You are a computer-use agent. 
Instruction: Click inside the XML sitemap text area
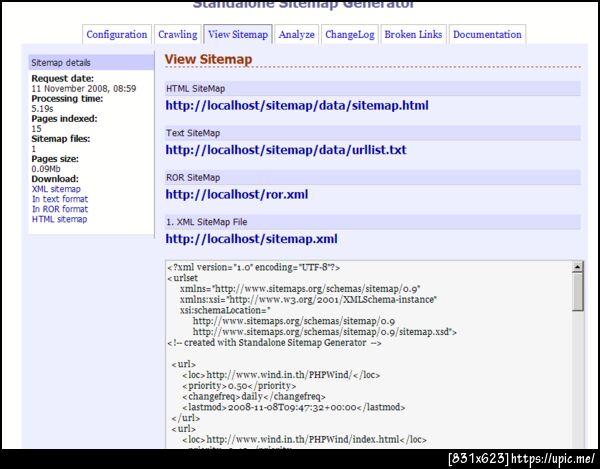(x=369, y=354)
